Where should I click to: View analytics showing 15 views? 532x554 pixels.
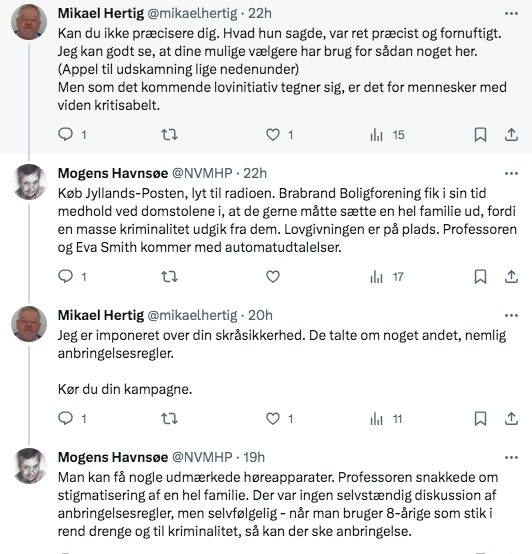[387, 135]
